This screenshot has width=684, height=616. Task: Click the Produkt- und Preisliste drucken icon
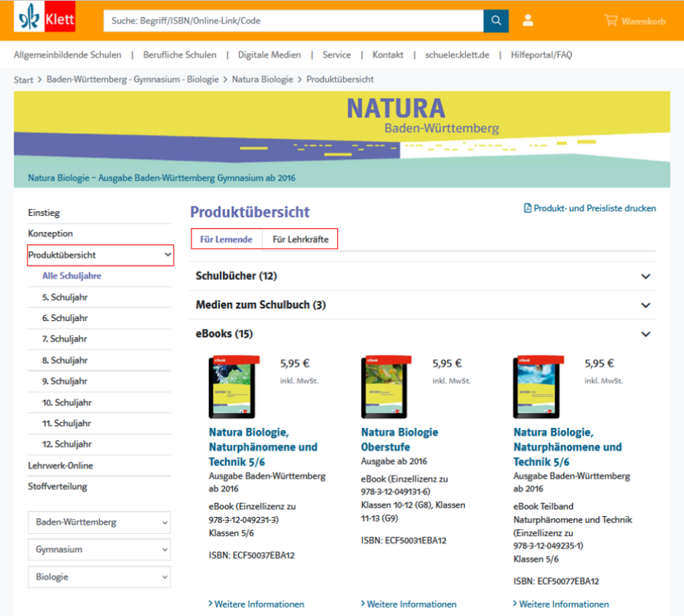pyautogui.click(x=527, y=208)
